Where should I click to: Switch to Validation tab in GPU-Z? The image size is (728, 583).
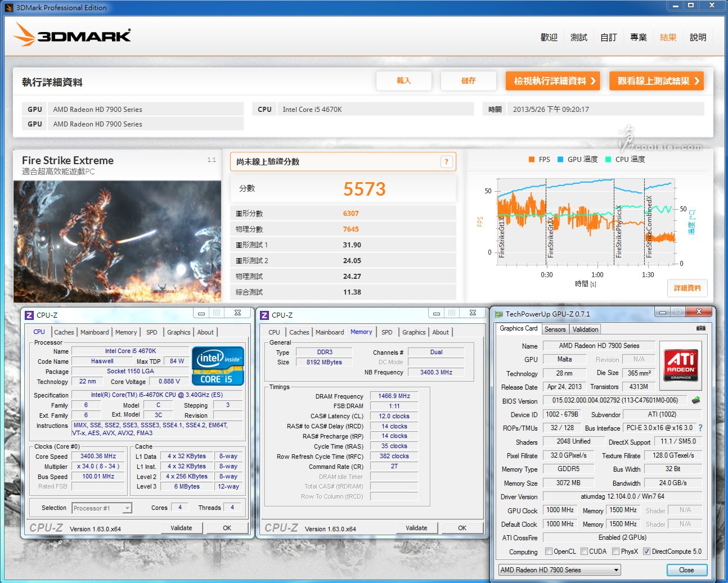(x=586, y=329)
